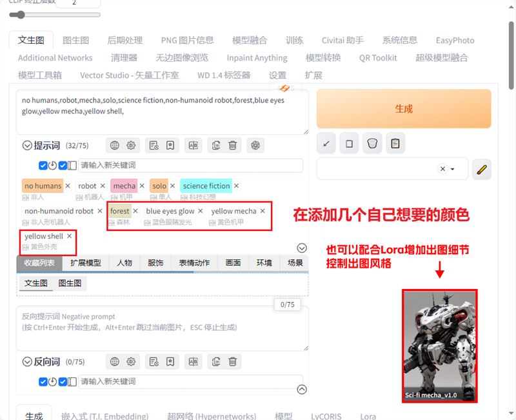Click the ChatGPT icon in prompt toolbar
The image size is (516, 420).
click(x=255, y=145)
